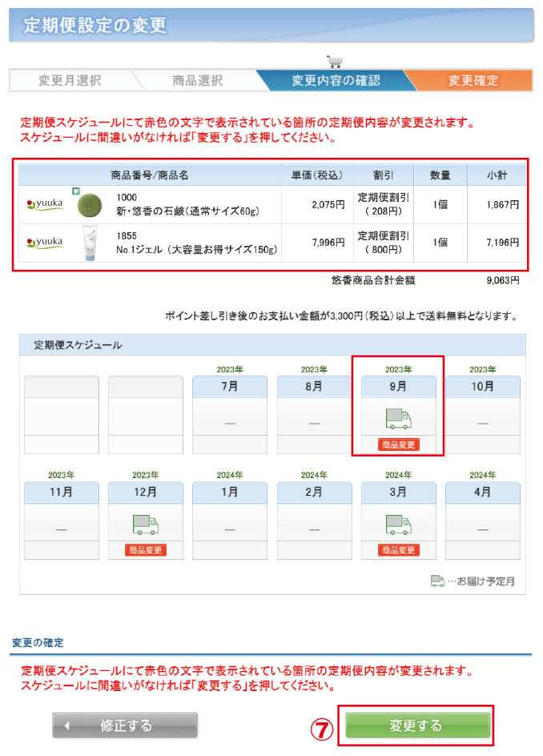The width and height of the screenshot is (543, 756).
Task: Click the 小計 column header
Action: [497, 175]
